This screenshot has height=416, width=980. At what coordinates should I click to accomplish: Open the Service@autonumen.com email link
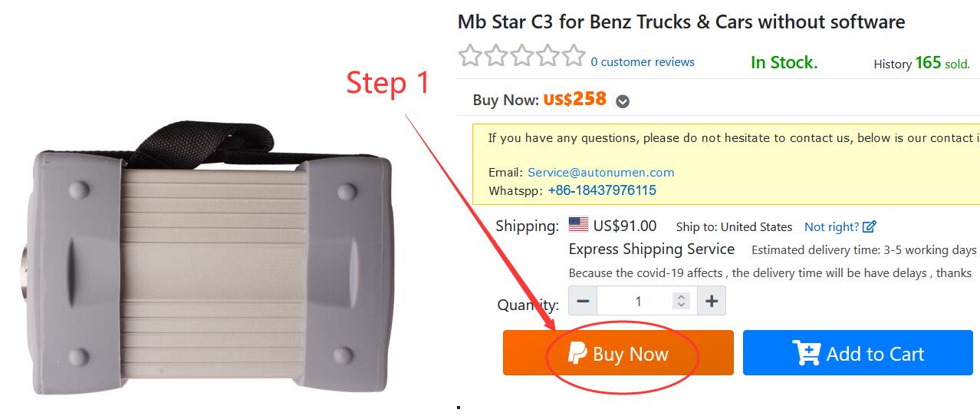pyautogui.click(x=601, y=173)
